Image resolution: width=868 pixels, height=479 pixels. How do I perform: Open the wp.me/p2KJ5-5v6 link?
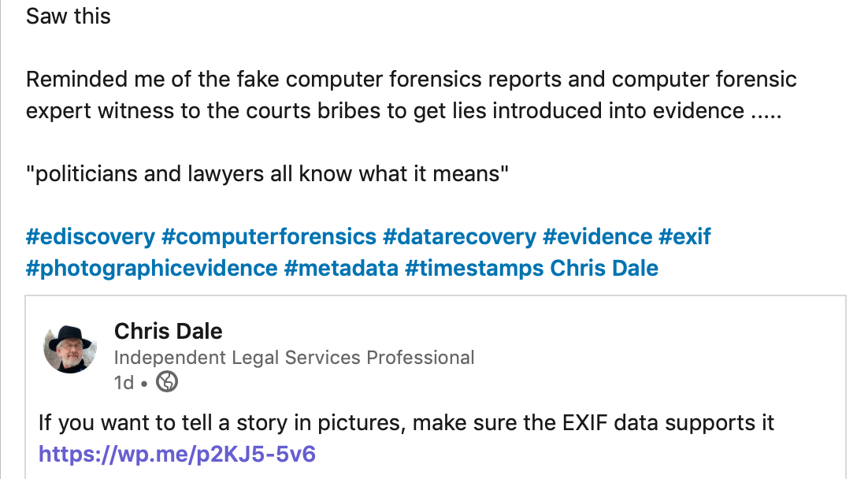tap(177, 455)
